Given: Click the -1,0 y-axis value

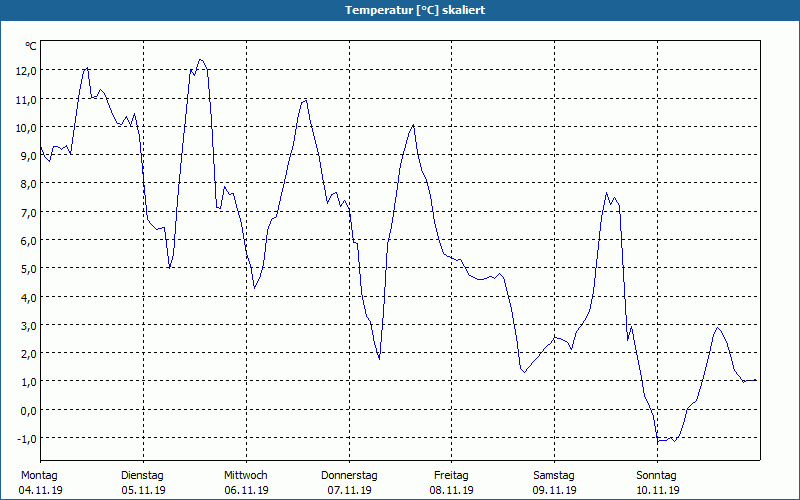Looking at the screenshot, I should [x=27, y=439].
